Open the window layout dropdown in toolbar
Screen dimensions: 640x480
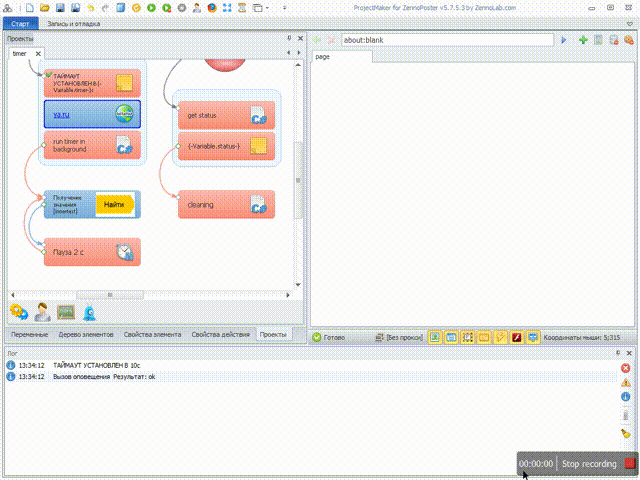260,7
